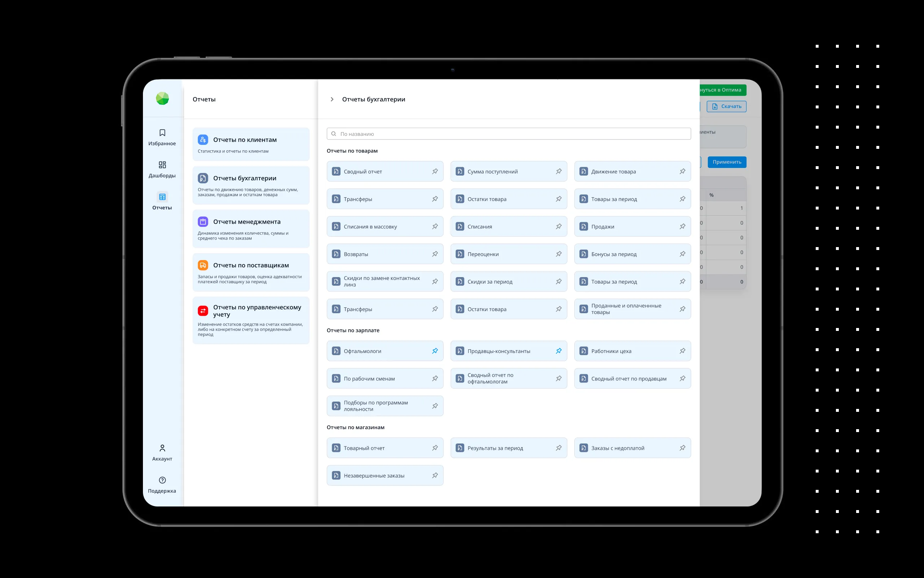Click the search magnifier icon

coord(334,134)
